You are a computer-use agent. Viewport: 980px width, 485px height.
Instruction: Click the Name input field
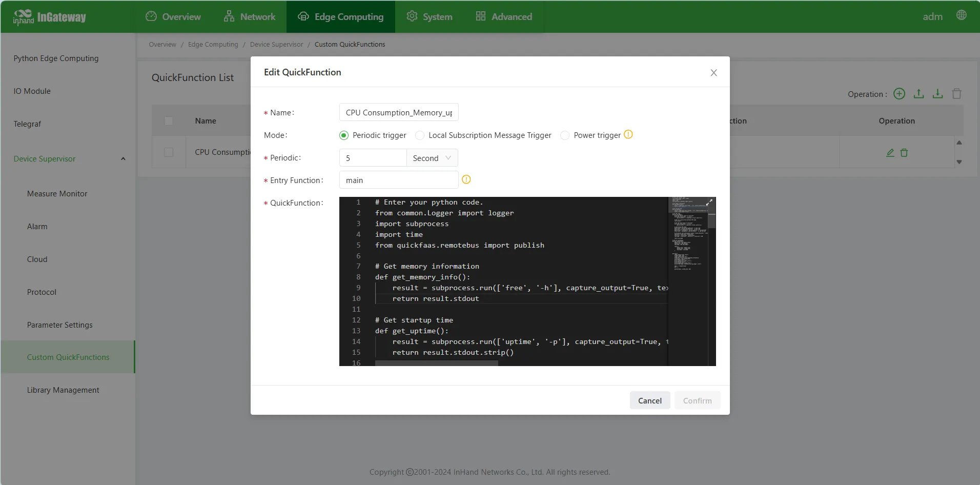(x=399, y=112)
